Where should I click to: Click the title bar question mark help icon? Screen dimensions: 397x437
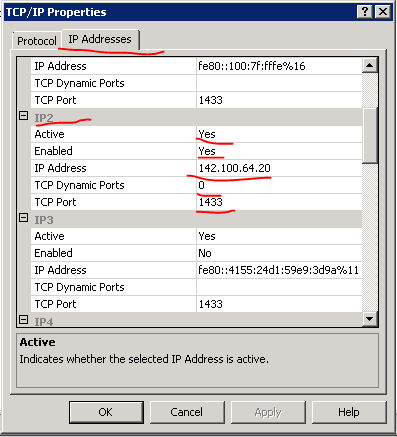coord(365,12)
